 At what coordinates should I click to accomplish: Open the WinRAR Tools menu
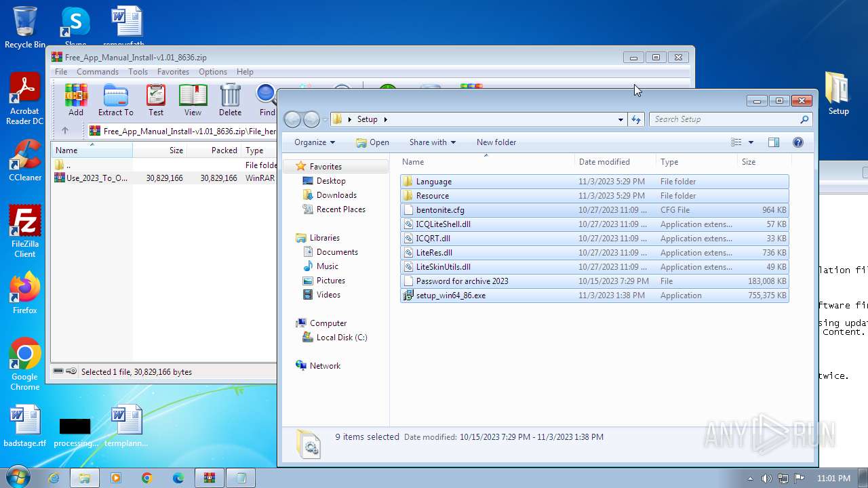coord(138,72)
